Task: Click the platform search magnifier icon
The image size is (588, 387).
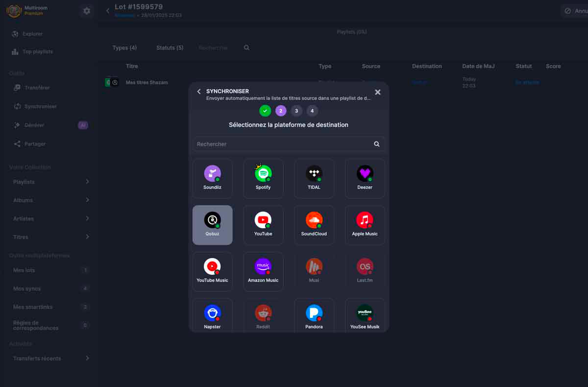Action: (377, 144)
